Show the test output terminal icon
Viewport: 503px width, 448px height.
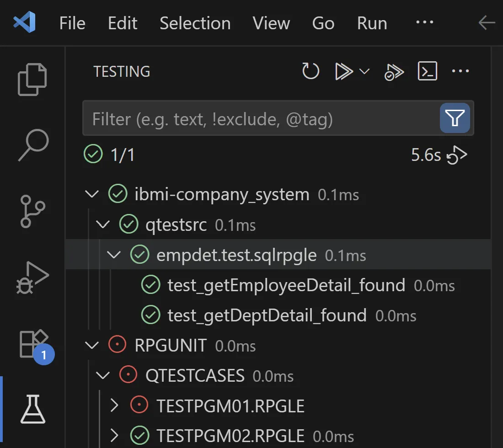click(428, 71)
